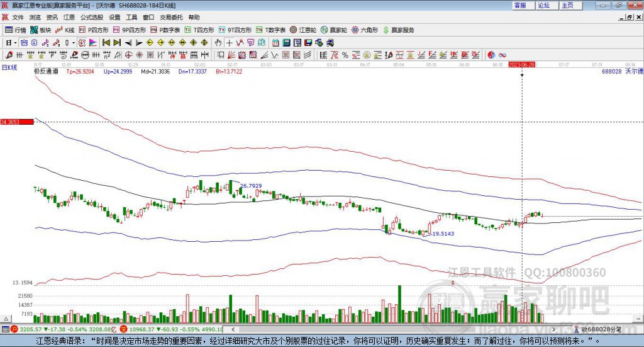The height and width of the screenshot is (347, 644).
Task: Select the n² number grid tool
Action: coord(107,55)
